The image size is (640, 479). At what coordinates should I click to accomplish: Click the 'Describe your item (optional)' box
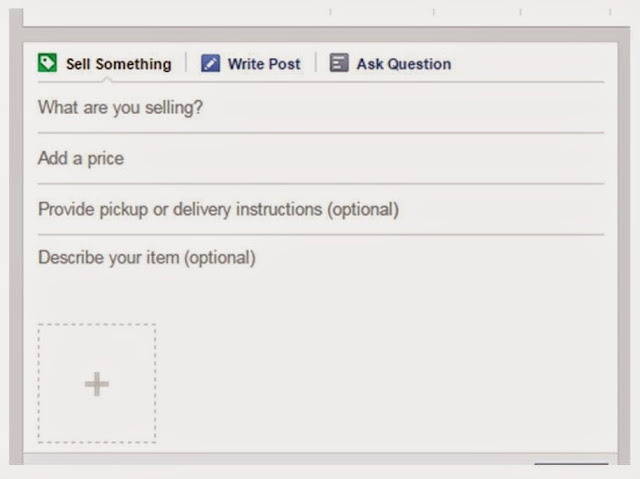click(321, 277)
